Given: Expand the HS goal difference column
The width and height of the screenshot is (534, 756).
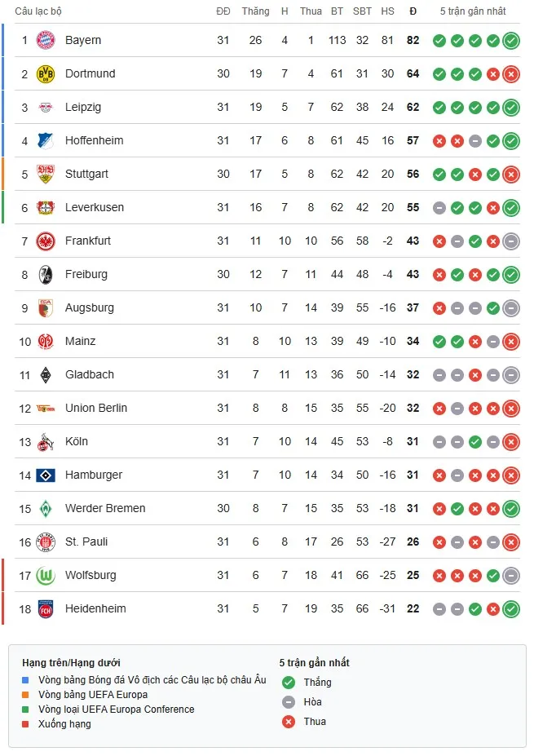Looking at the screenshot, I should tap(387, 11).
